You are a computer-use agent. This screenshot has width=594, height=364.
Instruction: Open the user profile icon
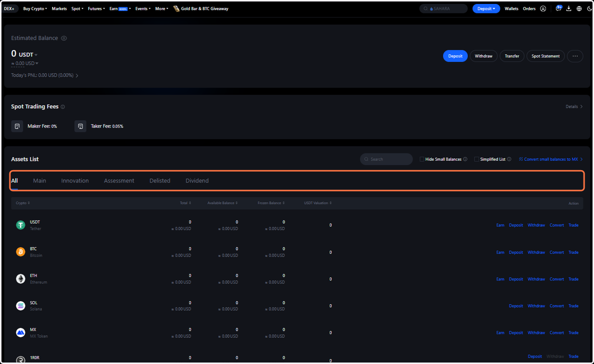point(543,8)
